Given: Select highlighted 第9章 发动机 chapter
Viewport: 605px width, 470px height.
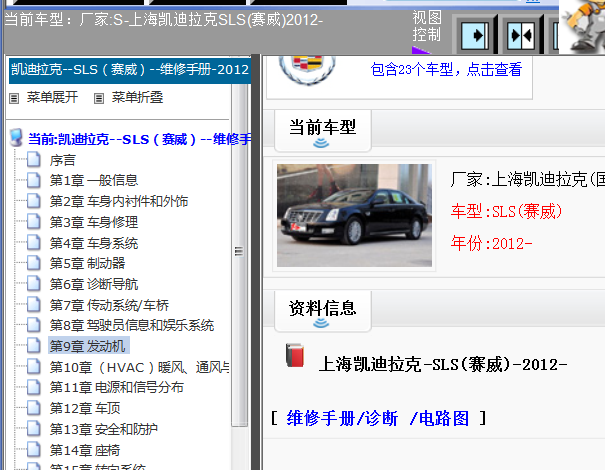Looking at the screenshot, I should 88,346.
